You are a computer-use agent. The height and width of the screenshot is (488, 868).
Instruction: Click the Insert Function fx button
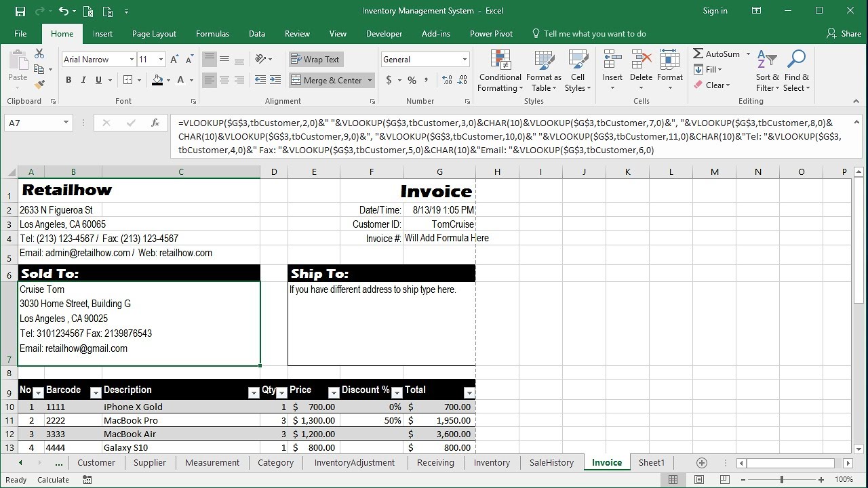click(x=155, y=123)
